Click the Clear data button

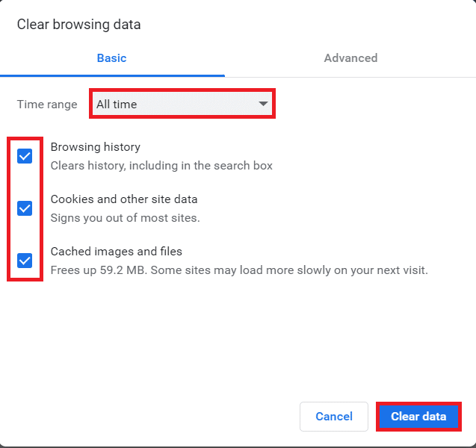coord(418,417)
